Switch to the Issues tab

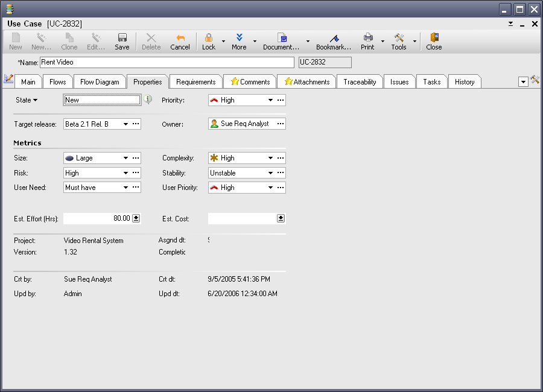[x=399, y=82]
